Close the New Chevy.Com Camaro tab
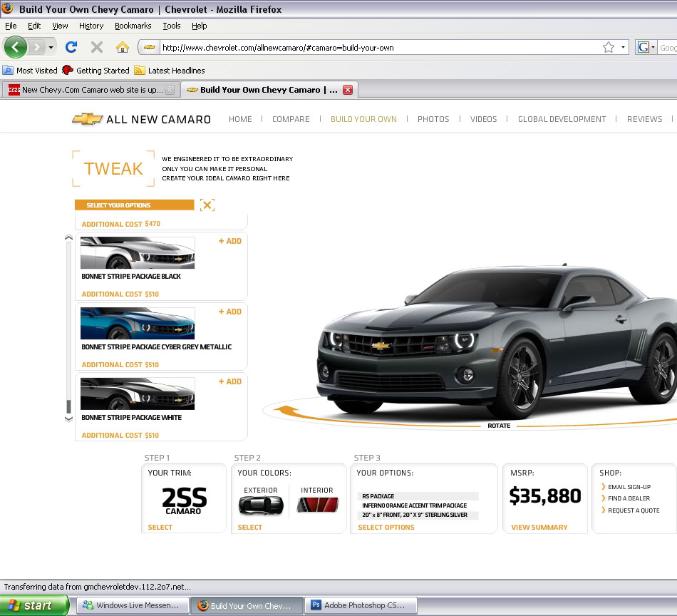677x616 pixels. 170,90
